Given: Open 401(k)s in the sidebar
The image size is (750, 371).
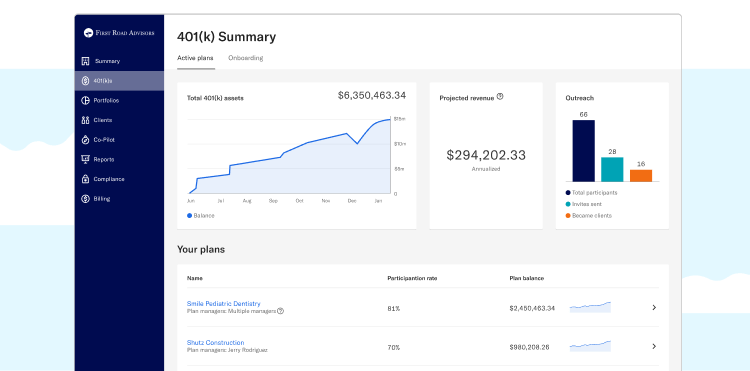Looking at the screenshot, I should click(119, 81).
